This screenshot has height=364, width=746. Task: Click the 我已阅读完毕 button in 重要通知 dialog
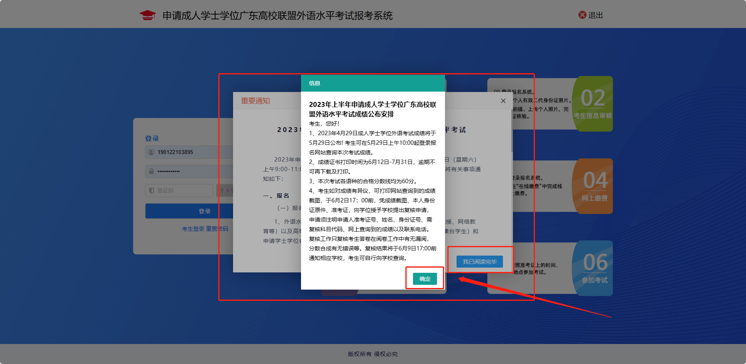click(x=480, y=262)
